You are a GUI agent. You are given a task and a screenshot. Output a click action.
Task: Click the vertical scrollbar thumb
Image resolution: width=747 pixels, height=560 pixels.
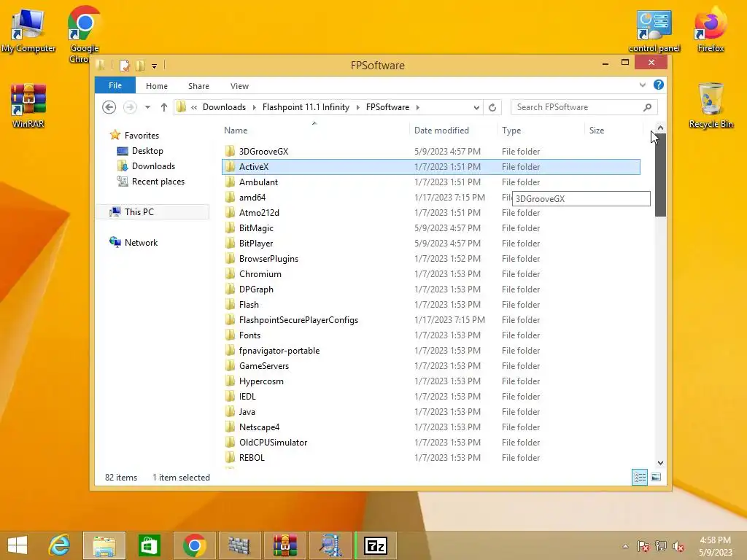(x=660, y=175)
